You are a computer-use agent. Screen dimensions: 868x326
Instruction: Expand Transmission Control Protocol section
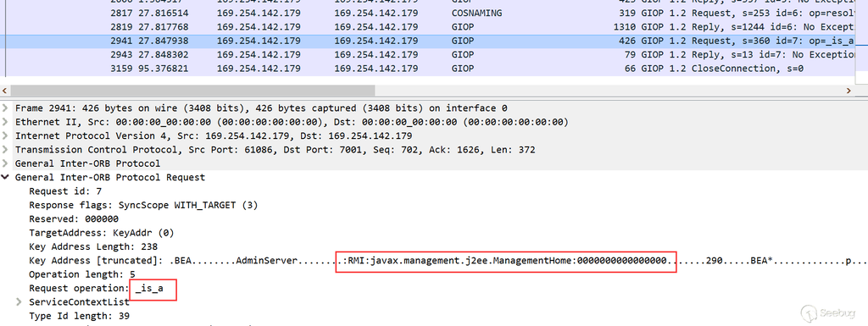[5, 150]
